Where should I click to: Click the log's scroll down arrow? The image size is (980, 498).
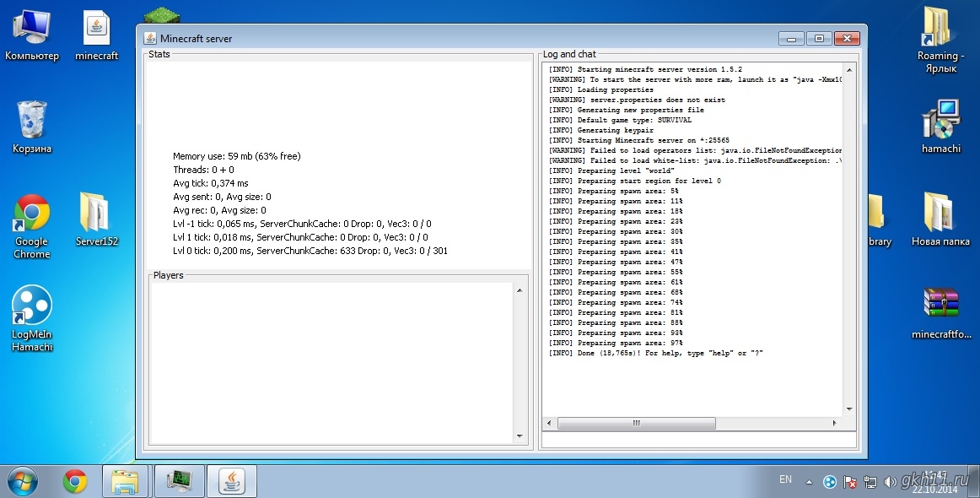849,409
